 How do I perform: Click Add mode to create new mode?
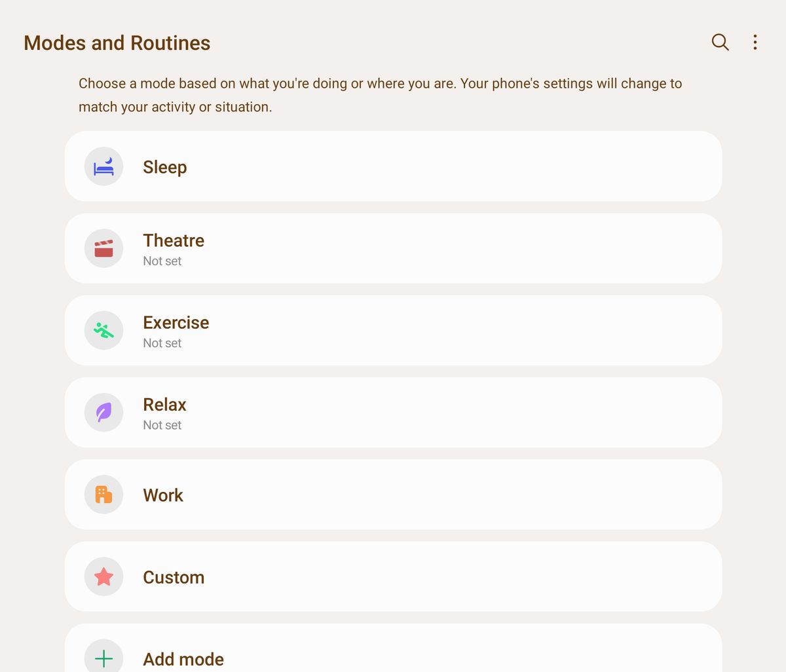tap(393, 656)
